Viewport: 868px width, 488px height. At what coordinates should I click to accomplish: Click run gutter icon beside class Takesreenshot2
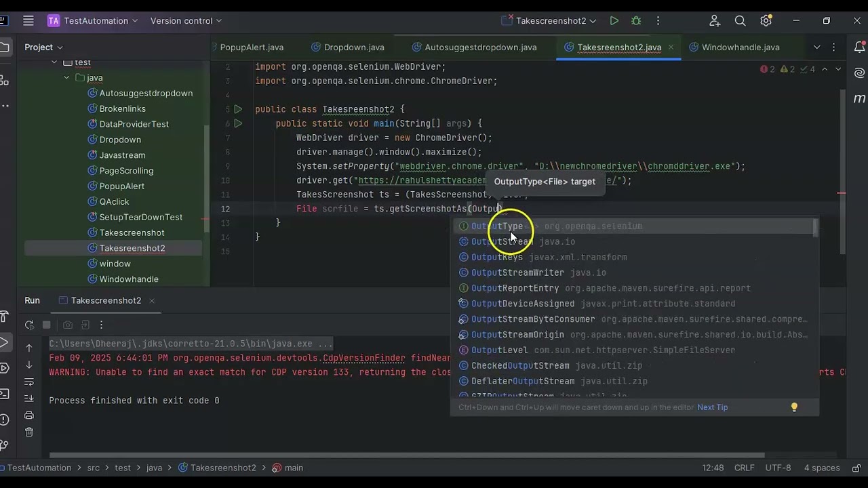pos(238,109)
